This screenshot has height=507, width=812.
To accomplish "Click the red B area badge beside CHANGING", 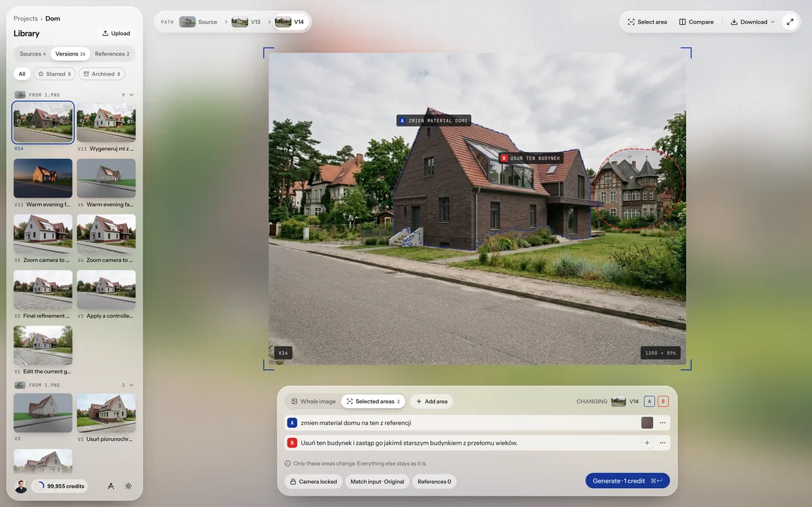I will point(663,401).
